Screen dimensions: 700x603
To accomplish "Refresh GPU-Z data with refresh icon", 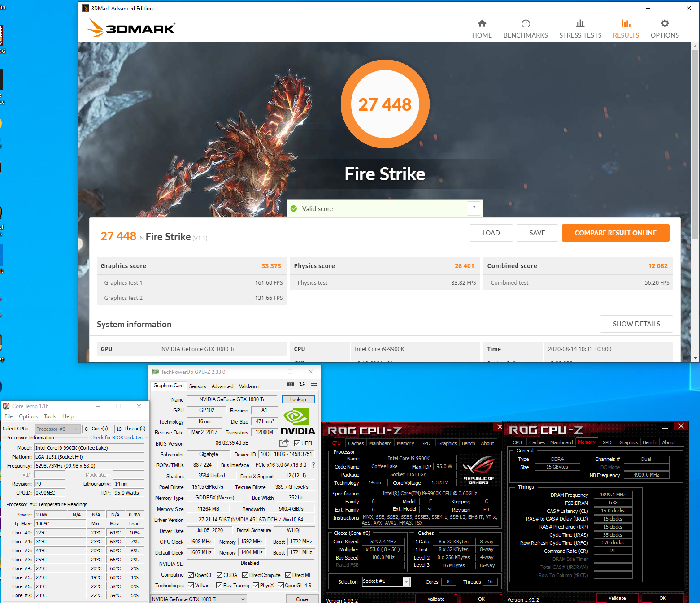I will [x=302, y=384].
